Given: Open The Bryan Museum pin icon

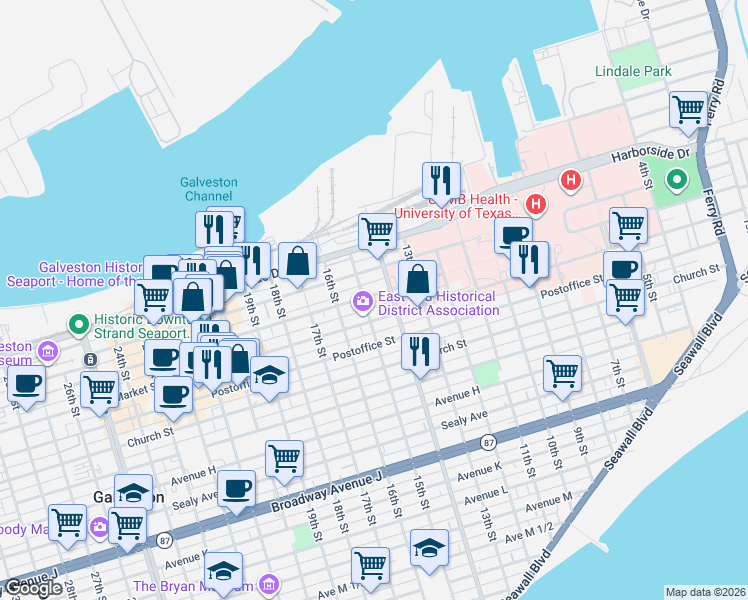Looking at the screenshot, I should click(x=269, y=584).
